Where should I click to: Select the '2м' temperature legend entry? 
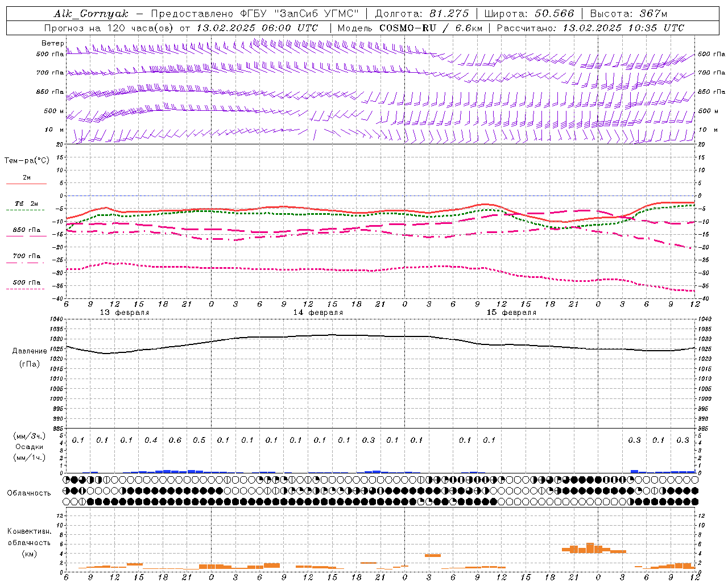coord(27,177)
